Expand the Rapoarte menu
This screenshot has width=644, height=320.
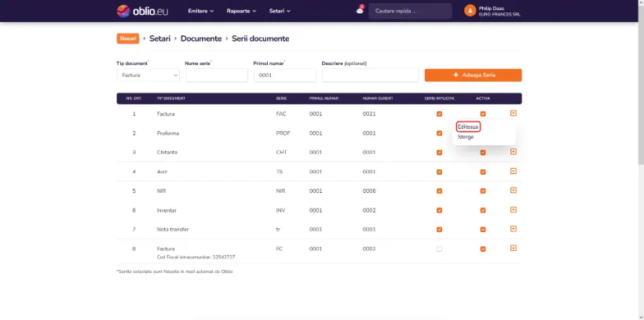[242, 11]
